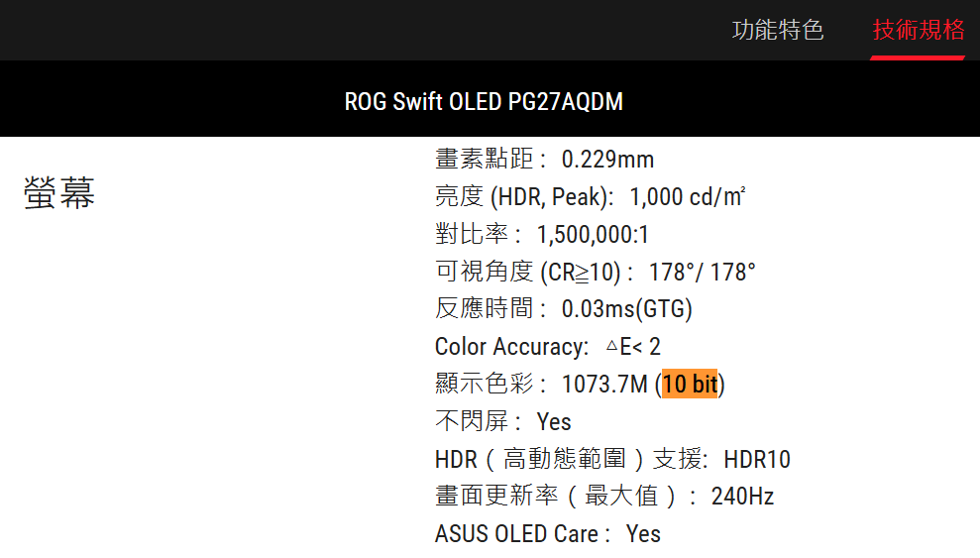The image size is (980, 558).
Task: Click the 0.229mm pixel pitch value
Action: point(607,160)
